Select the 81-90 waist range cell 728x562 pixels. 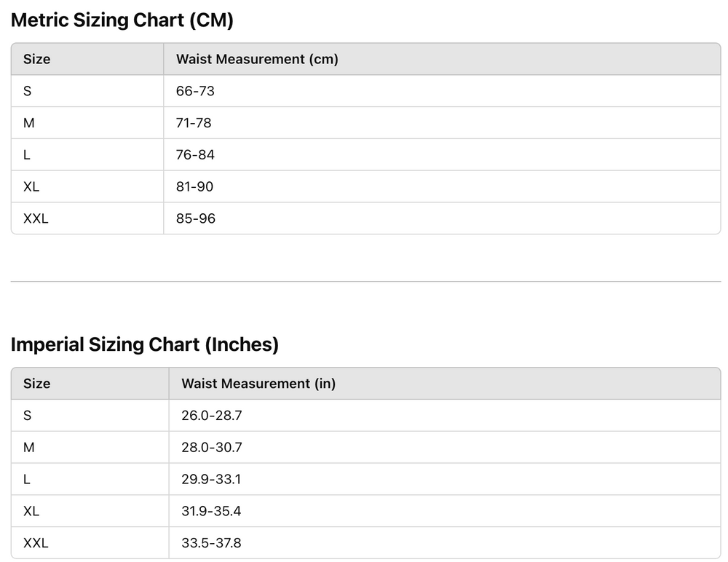pos(194,187)
